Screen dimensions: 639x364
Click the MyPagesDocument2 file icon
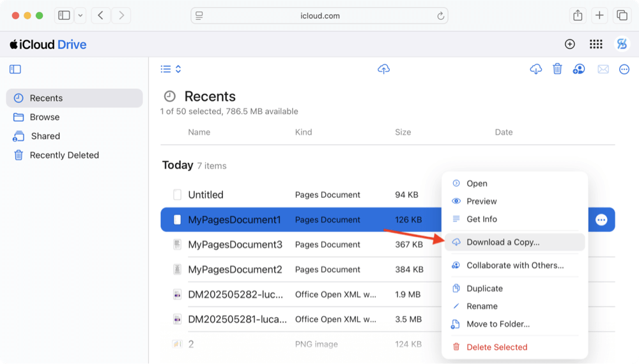[177, 269]
